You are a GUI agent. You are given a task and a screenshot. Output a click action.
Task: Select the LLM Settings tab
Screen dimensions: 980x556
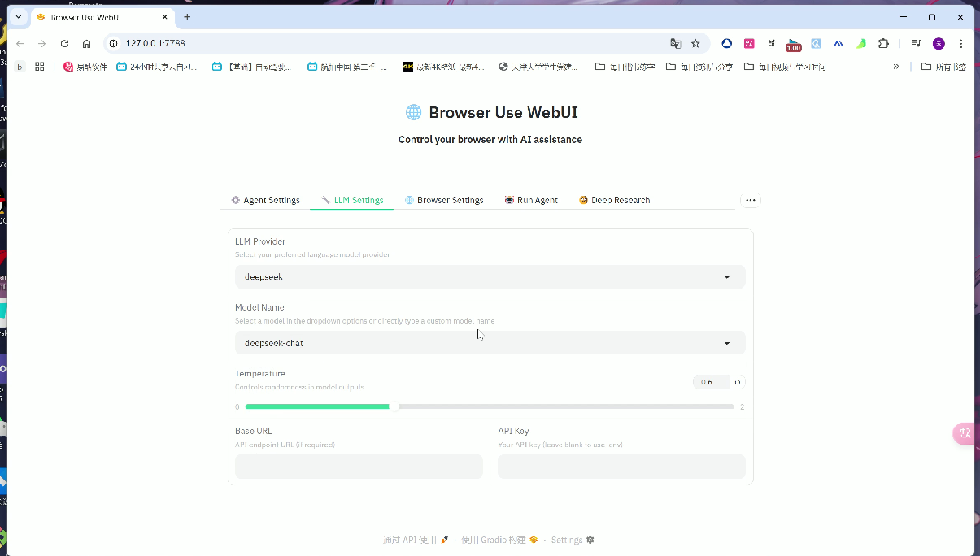[352, 200]
